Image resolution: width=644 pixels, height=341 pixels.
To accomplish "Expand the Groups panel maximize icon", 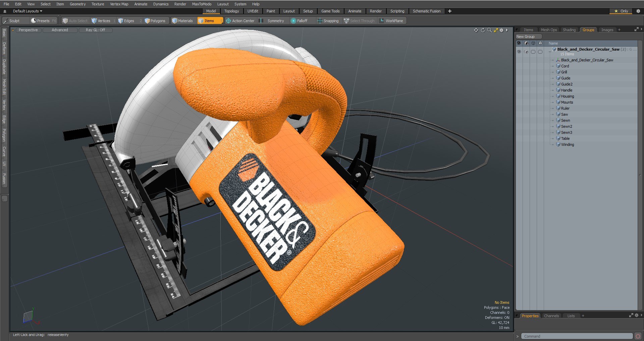I will 636,30.
